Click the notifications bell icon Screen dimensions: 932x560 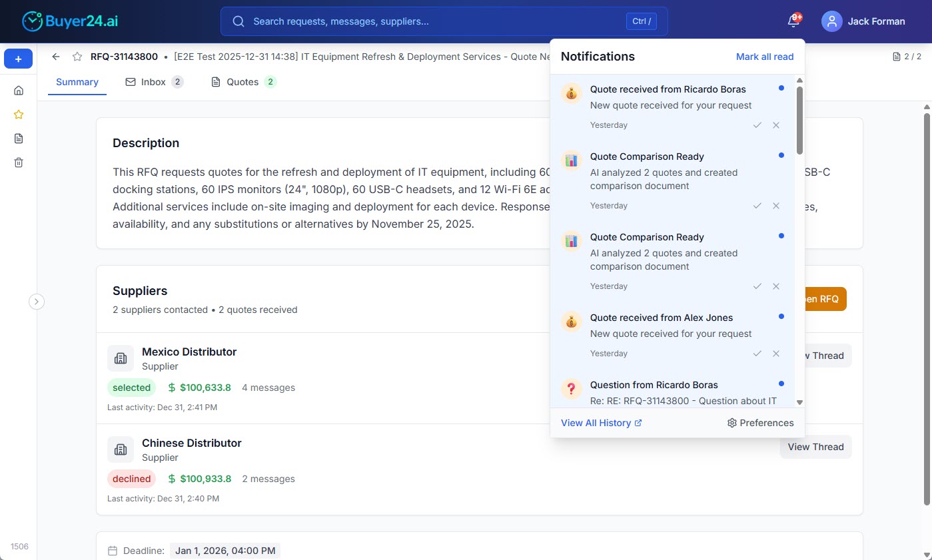(x=793, y=21)
